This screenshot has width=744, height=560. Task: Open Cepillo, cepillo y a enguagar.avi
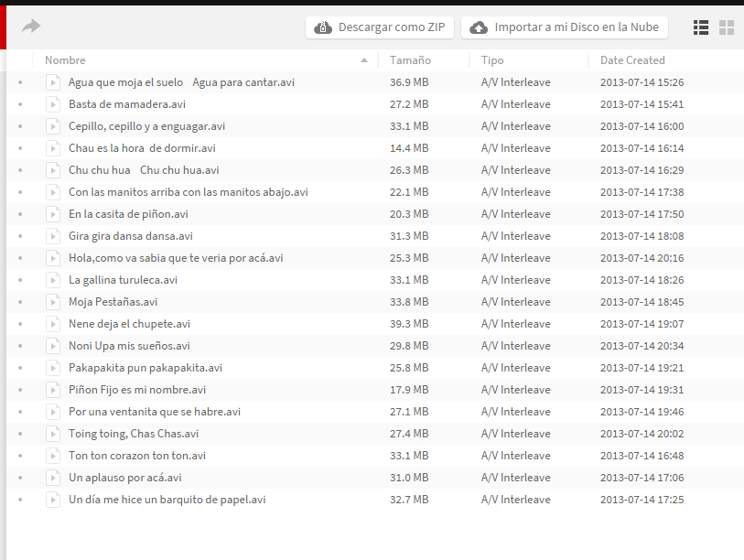tap(146, 126)
